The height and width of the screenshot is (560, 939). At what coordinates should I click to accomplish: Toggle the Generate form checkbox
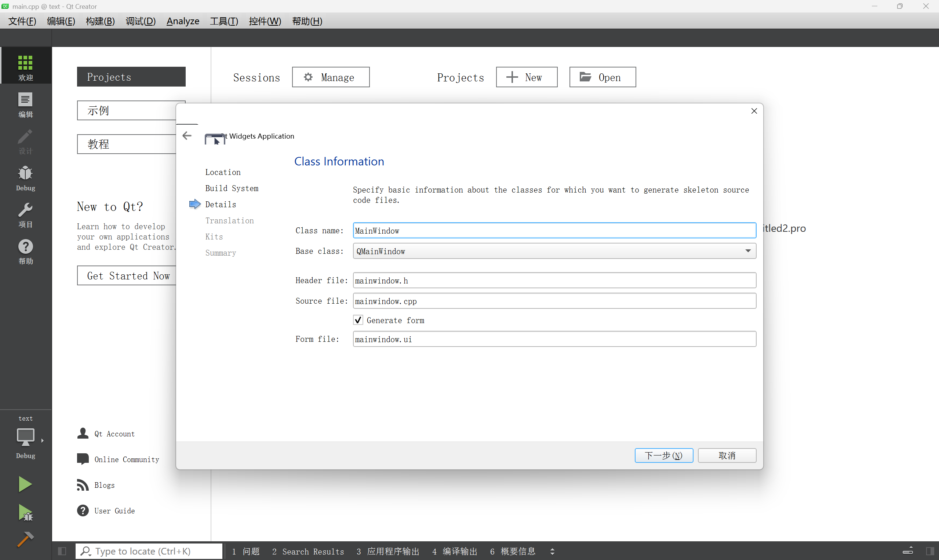[358, 320]
